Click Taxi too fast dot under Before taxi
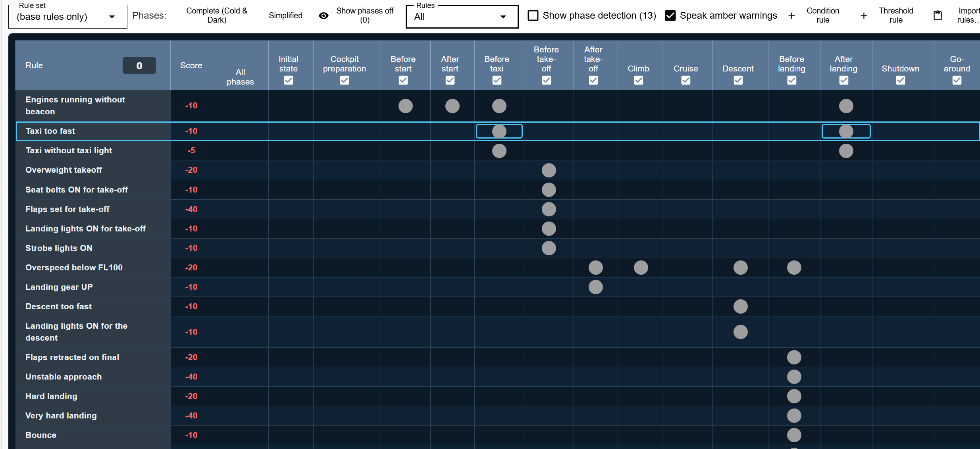The width and height of the screenshot is (980, 449). pyautogui.click(x=499, y=131)
